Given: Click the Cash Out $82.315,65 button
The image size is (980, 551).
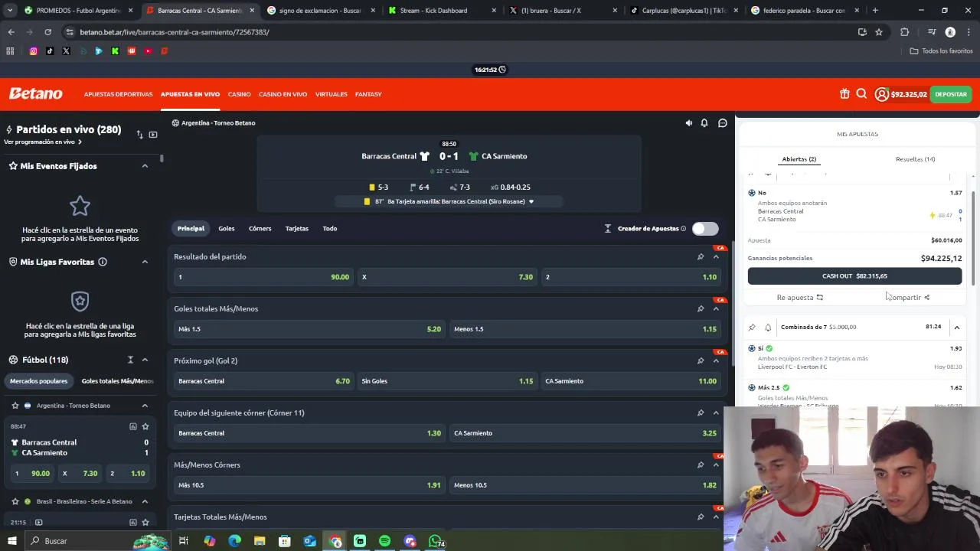Looking at the screenshot, I should [854, 275].
